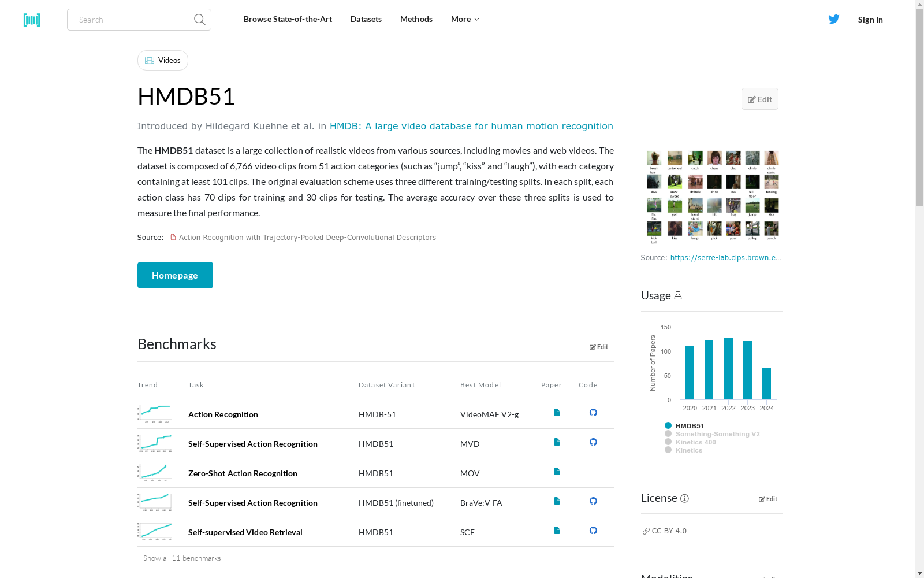Select the VideoMAE V2-g best model cell
Viewport: 924px width, 578px height.
coord(489,414)
